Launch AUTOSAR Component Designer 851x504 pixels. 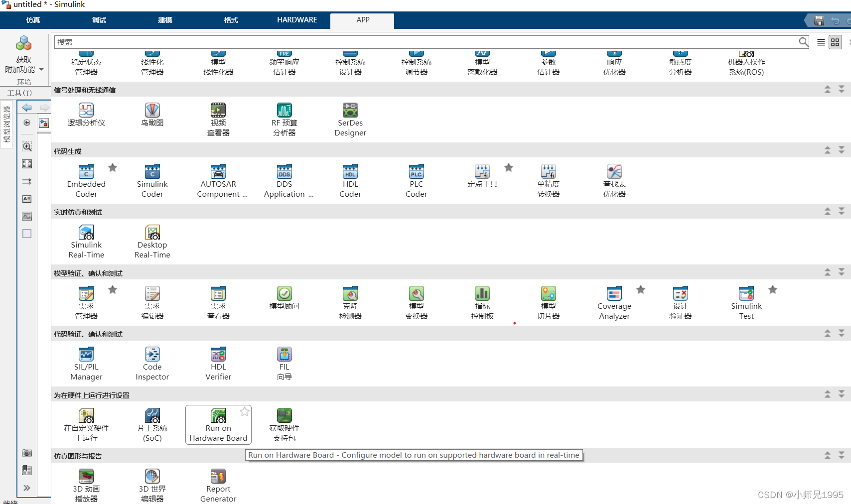click(218, 181)
